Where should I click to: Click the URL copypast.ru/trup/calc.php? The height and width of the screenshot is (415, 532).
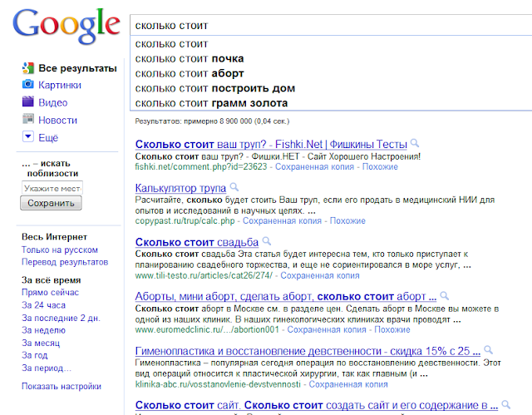point(185,220)
